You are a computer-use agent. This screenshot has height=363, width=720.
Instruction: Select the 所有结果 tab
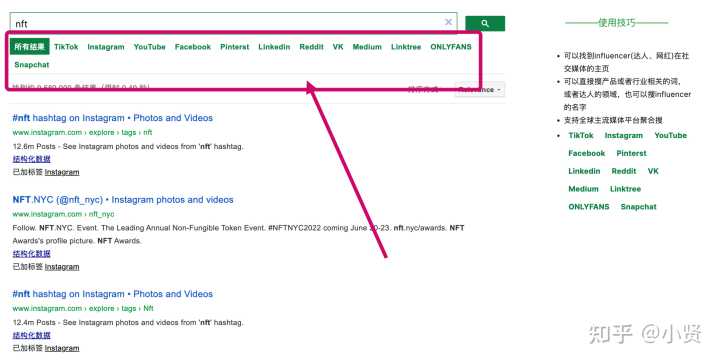pyautogui.click(x=29, y=47)
